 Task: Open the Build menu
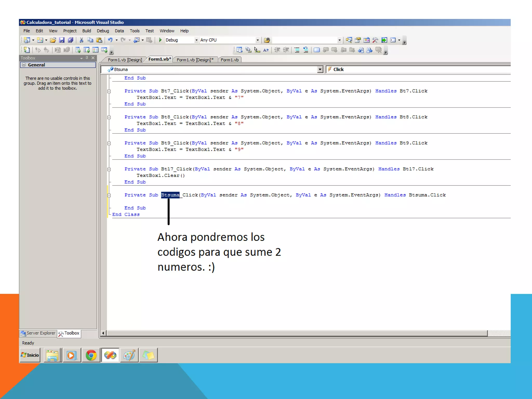click(x=87, y=31)
